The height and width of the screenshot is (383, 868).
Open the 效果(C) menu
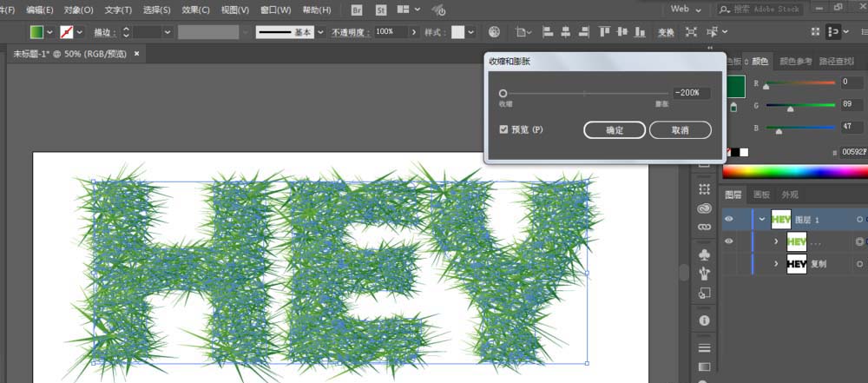[196, 10]
